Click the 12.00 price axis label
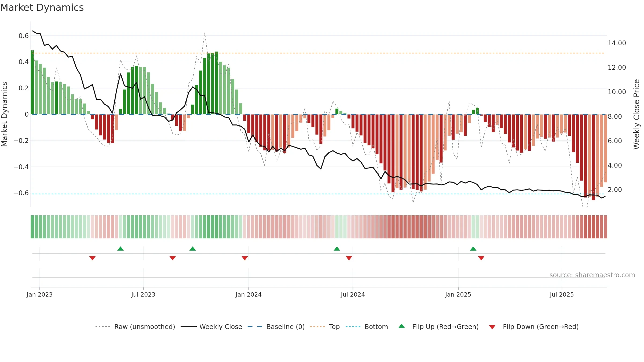Image resolution: width=644 pixels, height=362 pixels. [x=617, y=67]
